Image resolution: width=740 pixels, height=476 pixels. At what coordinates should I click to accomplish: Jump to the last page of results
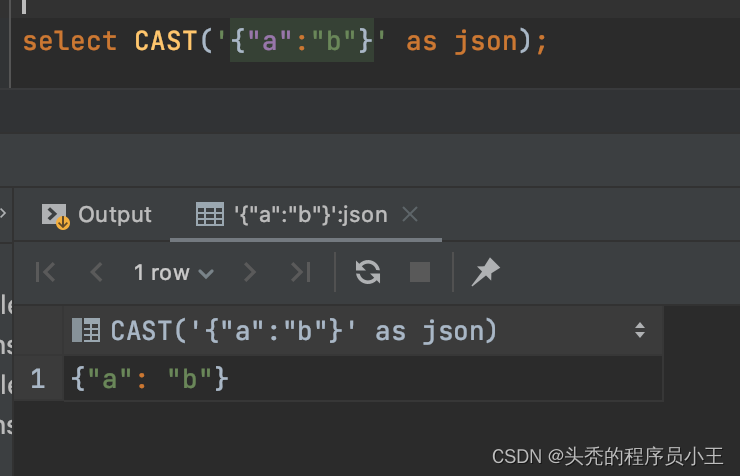point(300,272)
